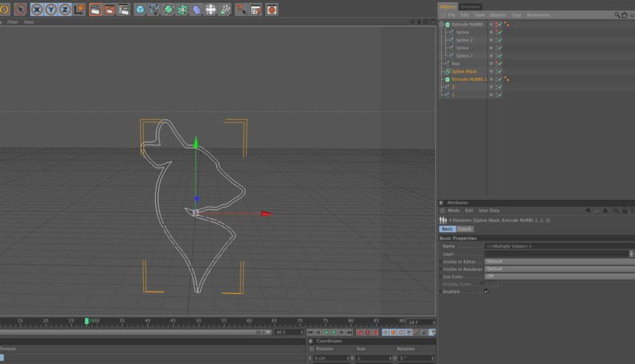Click the Object Manager home icon

click(625, 15)
